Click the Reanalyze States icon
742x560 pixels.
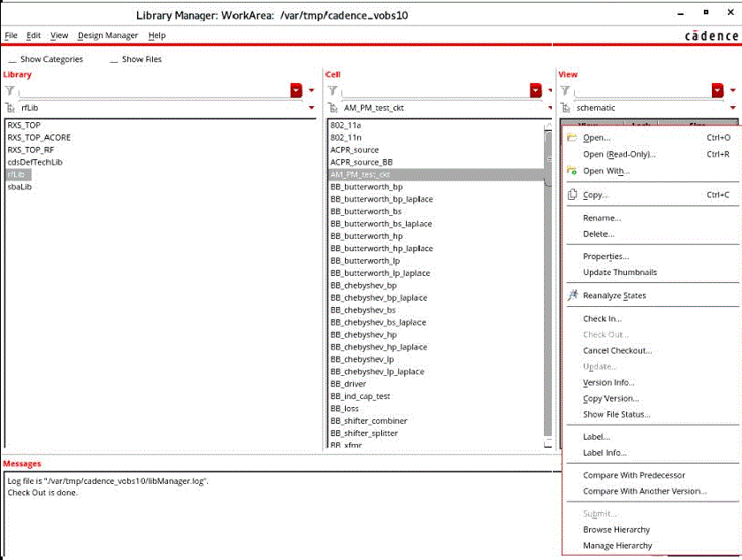pos(572,294)
